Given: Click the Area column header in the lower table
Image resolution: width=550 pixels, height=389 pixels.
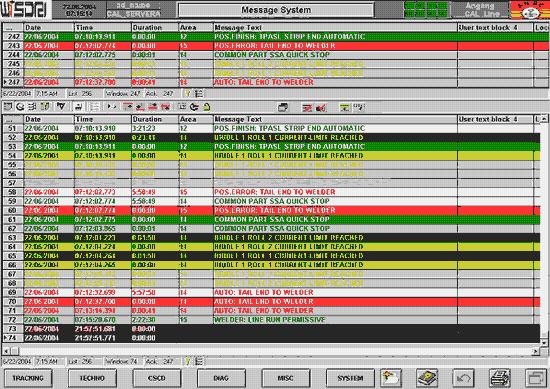Looking at the screenshot, I should click(x=196, y=119).
